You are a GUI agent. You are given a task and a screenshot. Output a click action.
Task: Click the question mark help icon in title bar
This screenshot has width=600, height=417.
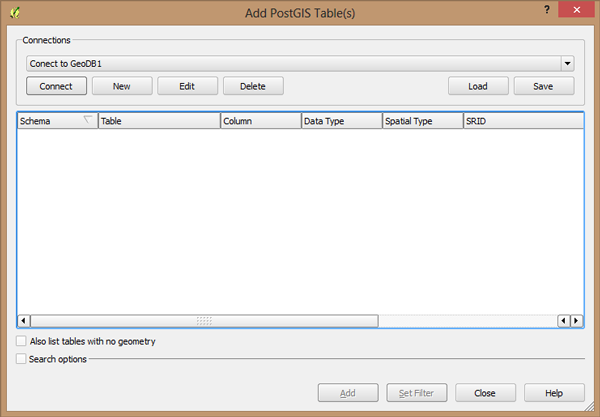click(x=547, y=10)
